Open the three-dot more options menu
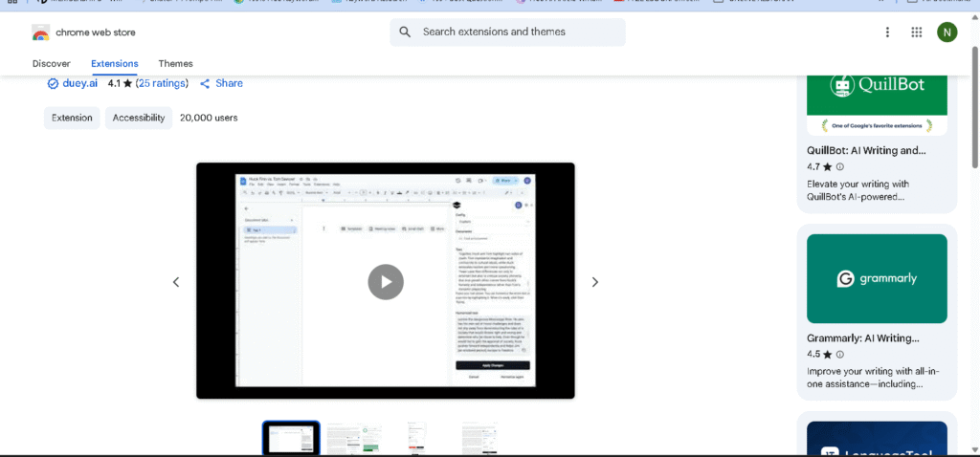This screenshot has width=980, height=457. click(x=887, y=33)
